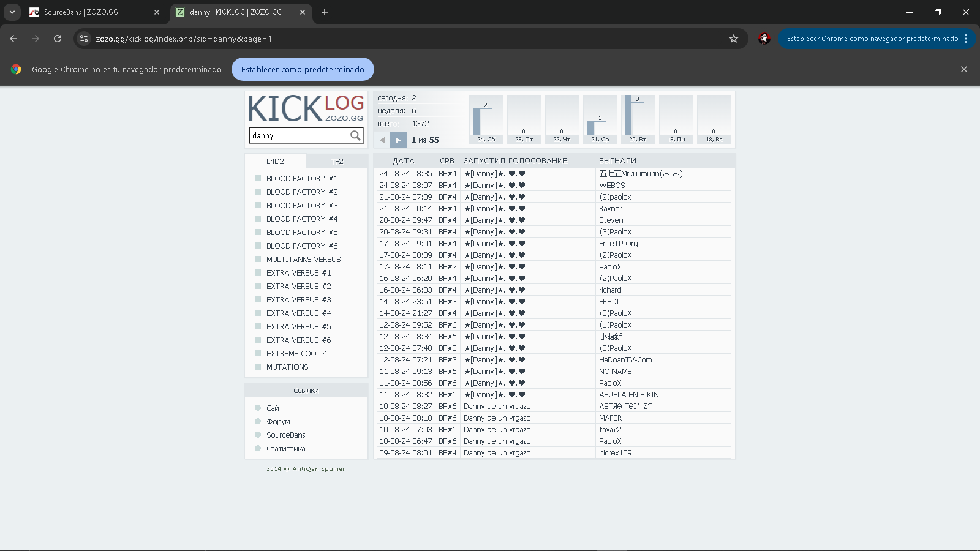Viewport: 980px width, 551px height.
Task: Open Chrome three-dot menu
Action: pyautogui.click(x=966, y=39)
